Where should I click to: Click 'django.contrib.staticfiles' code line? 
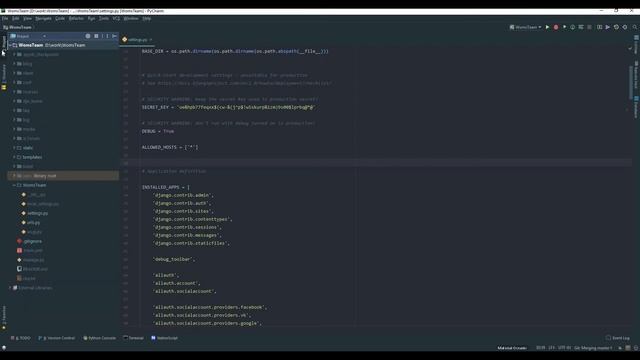pos(191,243)
